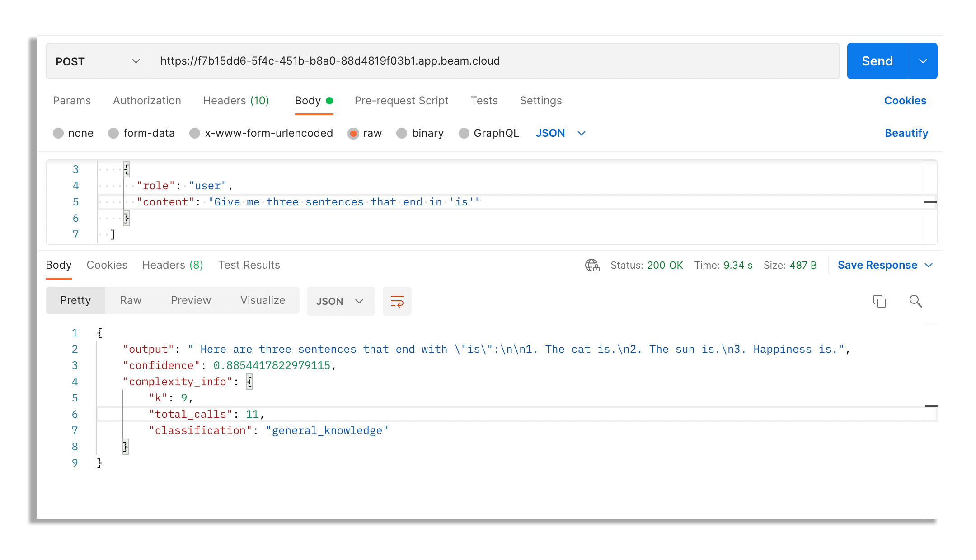Choose the binary body radio button
The height and width of the screenshot is (560, 976).
click(402, 133)
